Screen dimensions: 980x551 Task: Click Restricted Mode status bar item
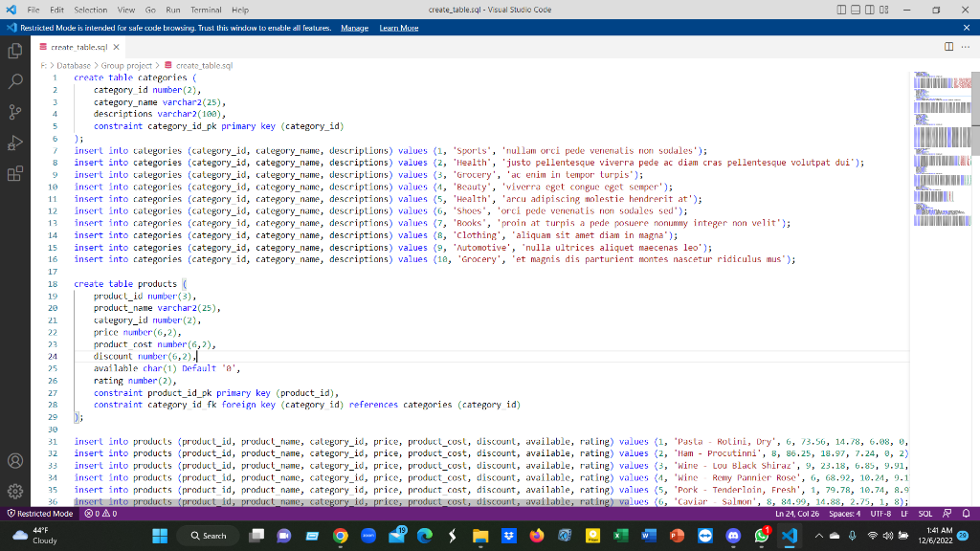pos(40,514)
